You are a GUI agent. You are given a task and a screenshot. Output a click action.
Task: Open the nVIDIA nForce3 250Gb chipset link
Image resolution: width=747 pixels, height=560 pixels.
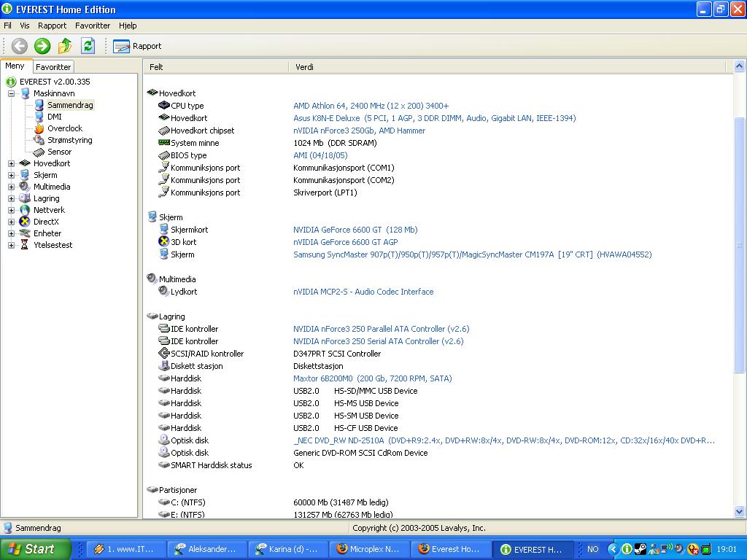pos(359,131)
